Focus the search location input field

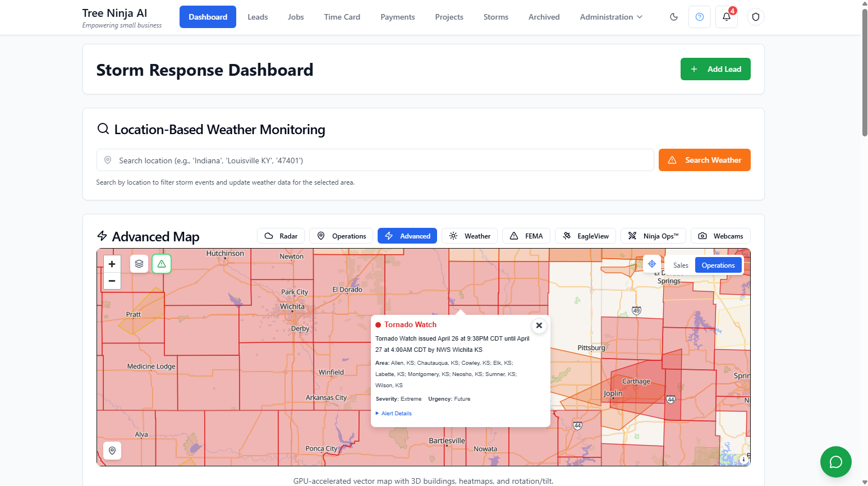[x=375, y=161]
